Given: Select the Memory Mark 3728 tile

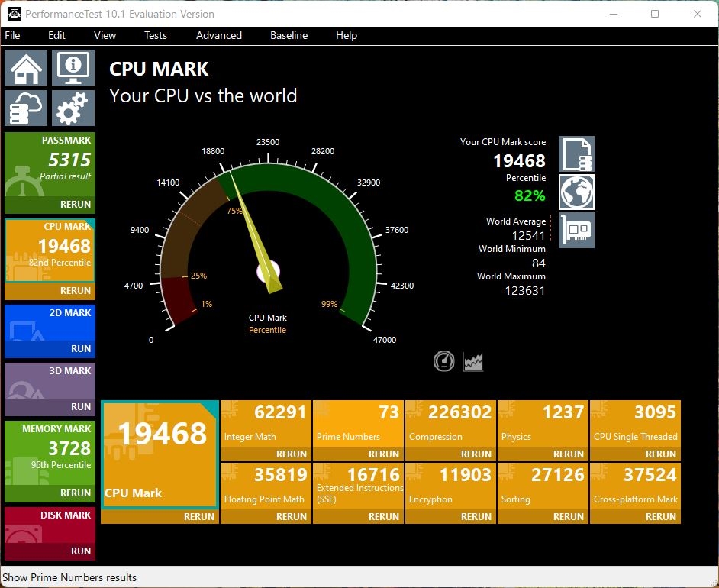Looking at the screenshot, I should click(x=50, y=453).
